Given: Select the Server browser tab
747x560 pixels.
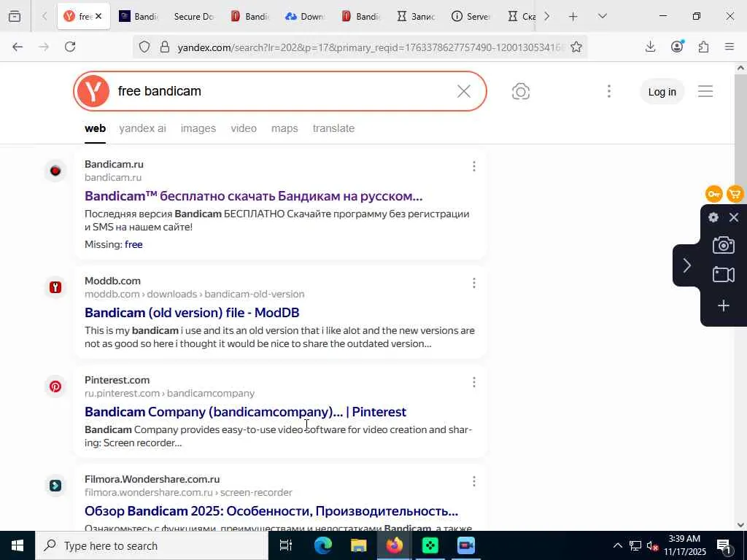Looking at the screenshot, I should (x=471, y=17).
